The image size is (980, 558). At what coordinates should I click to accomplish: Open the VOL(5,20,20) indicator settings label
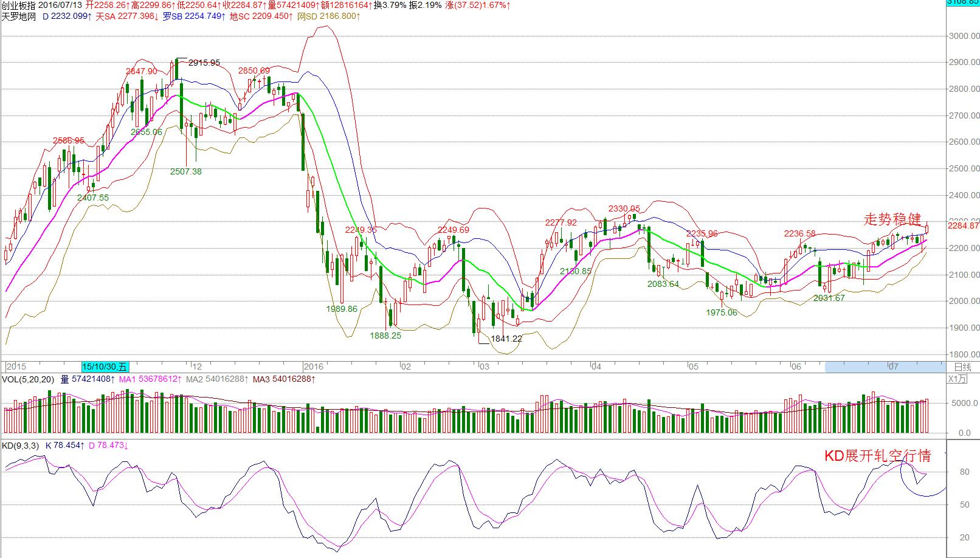(x=28, y=379)
